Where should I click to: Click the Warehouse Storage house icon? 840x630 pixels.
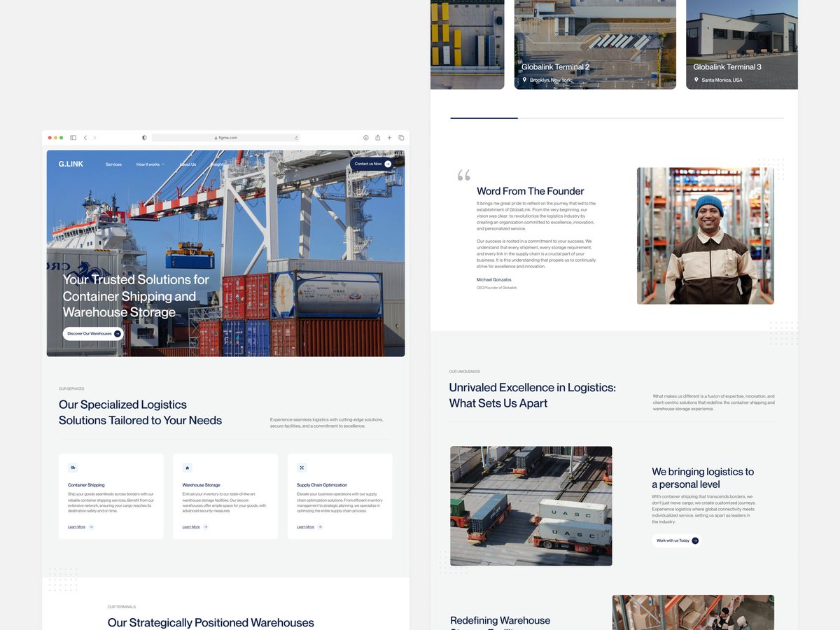coord(187,468)
